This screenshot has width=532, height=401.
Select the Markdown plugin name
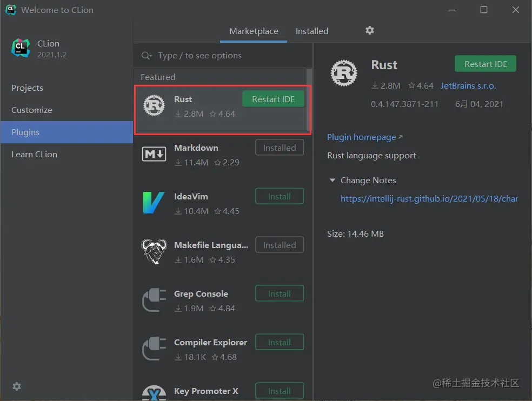tap(196, 148)
